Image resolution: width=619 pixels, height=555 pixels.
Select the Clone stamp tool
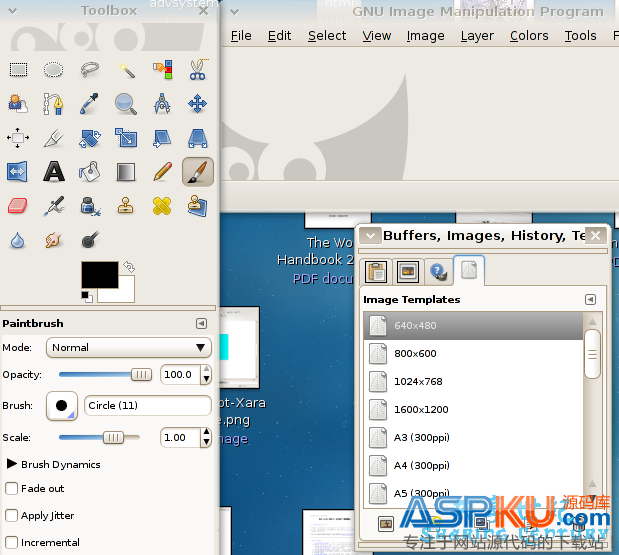click(x=126, y=206)
